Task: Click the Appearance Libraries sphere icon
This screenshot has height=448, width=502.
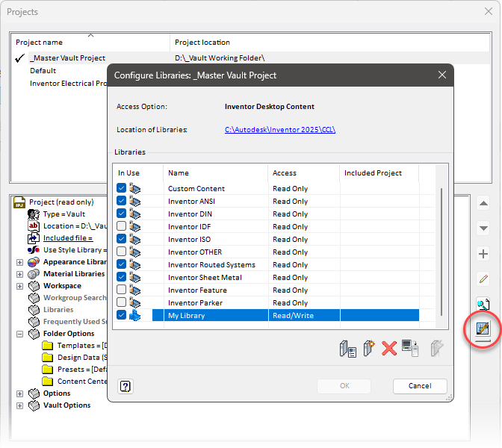Action: [x=34, y=262]
